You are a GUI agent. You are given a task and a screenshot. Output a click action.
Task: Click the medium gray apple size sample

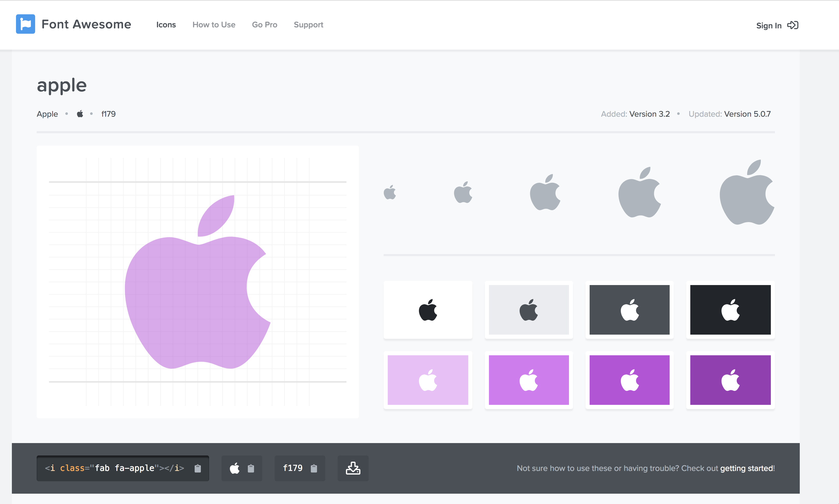tap(545, 192)
